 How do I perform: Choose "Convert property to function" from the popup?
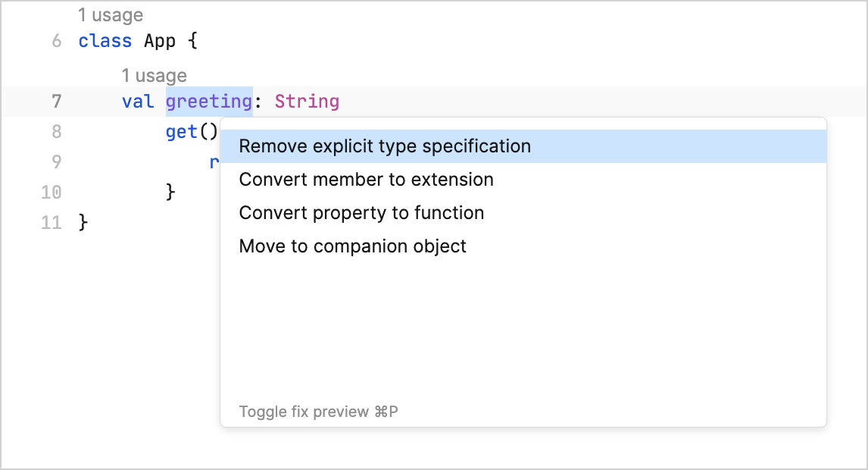click(x=361, y=213)
